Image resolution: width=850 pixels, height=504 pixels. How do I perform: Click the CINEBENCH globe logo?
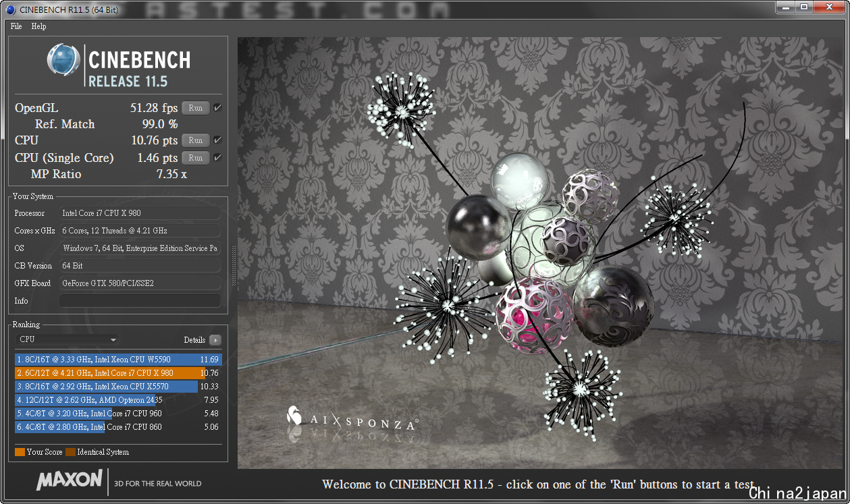pos(63,59)
